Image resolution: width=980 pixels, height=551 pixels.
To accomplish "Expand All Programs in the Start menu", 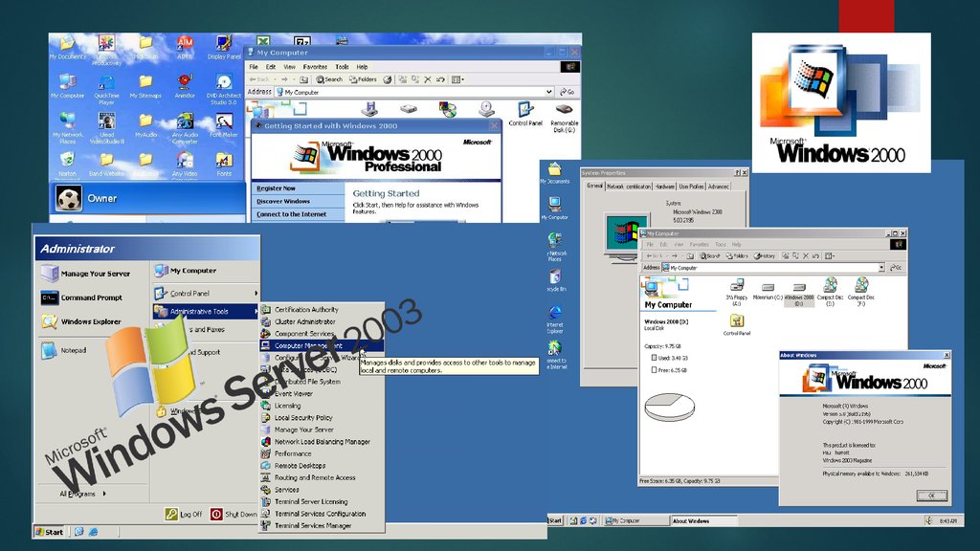I will (82, 494).
